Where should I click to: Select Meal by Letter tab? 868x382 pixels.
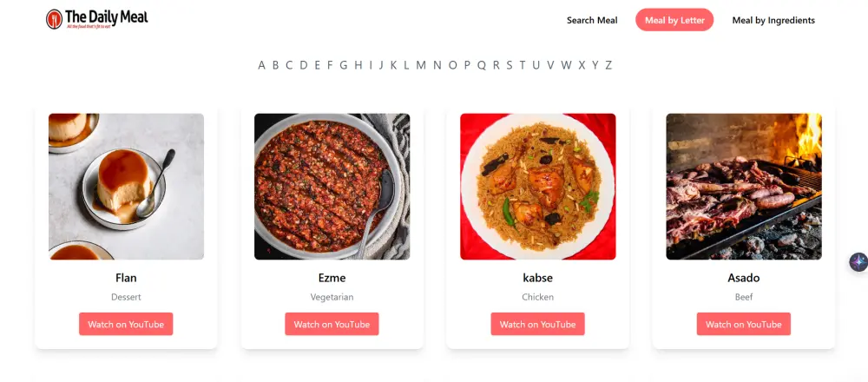point(674,21)
